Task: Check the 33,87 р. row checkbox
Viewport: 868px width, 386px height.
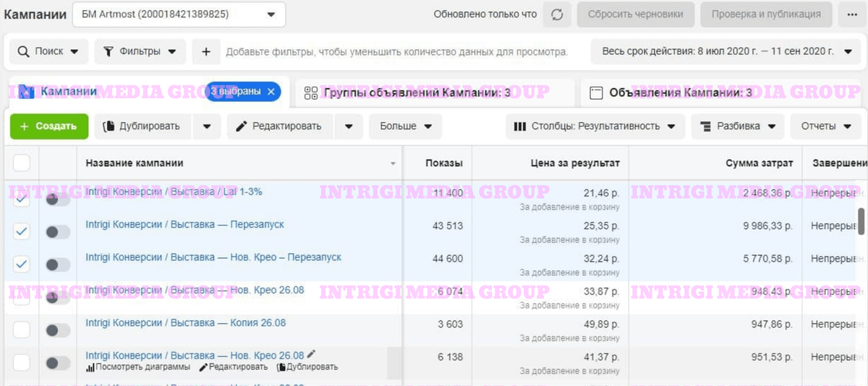Action: (x=22, y=297)
